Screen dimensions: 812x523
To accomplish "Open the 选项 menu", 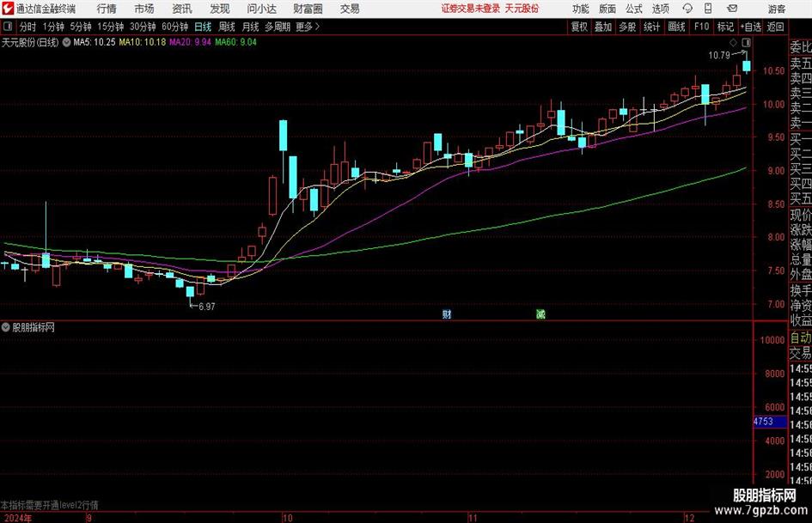I will [x=660, y=9].
